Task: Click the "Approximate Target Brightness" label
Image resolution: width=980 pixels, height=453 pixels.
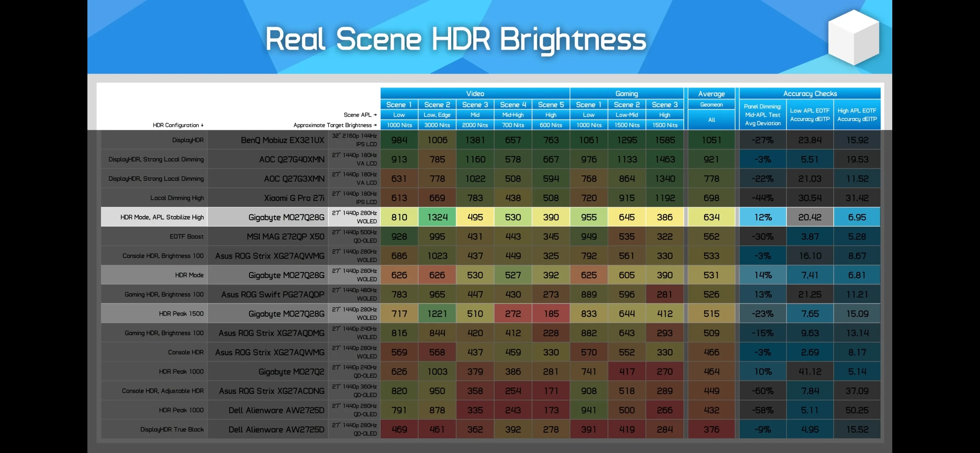Action: tap(335, 125)
